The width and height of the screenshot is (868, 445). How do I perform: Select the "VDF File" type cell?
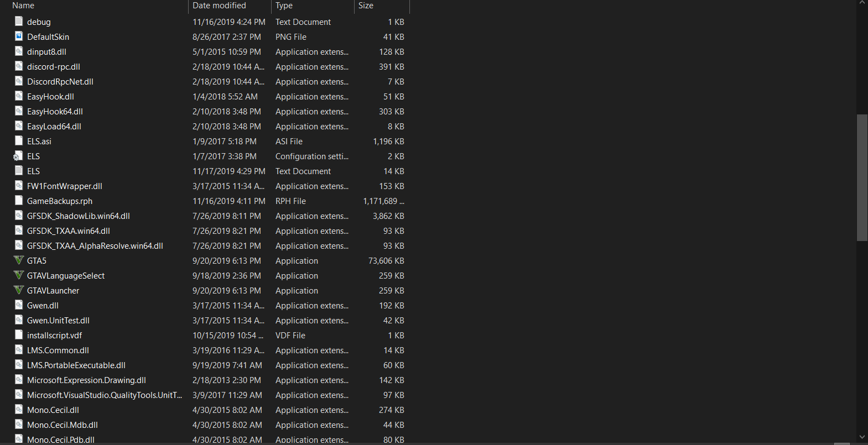click(x=290, y=336)
